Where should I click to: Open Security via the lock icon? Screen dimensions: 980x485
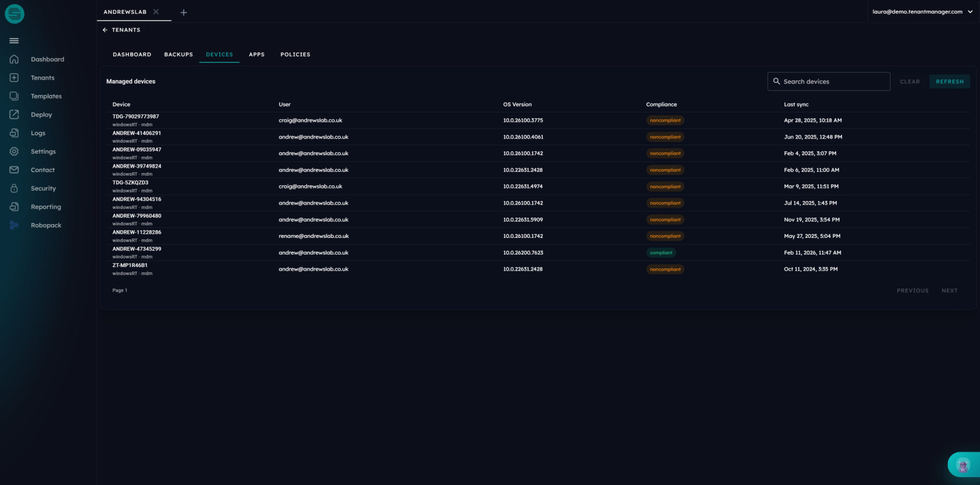coord(14,188)
